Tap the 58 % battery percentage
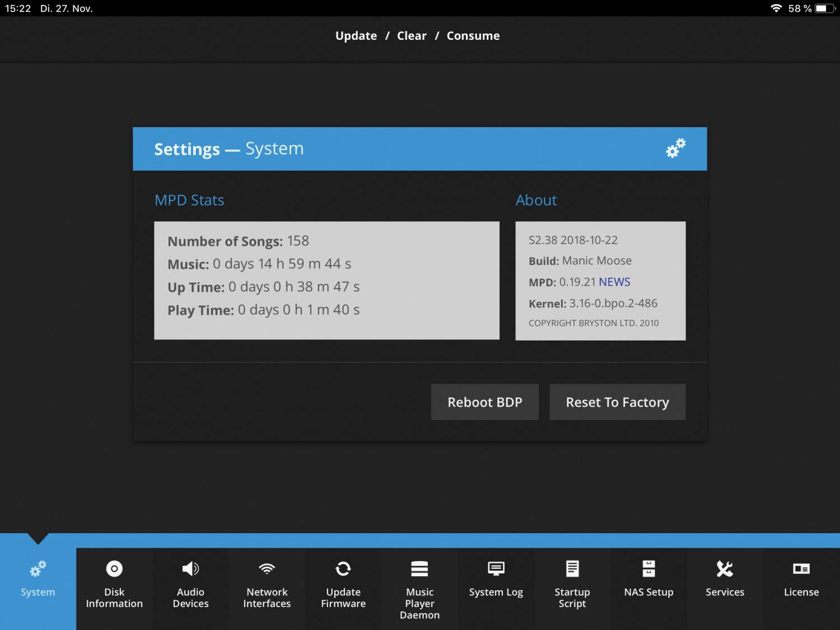This screenshot has height=630, width=840. click(800, 8)
